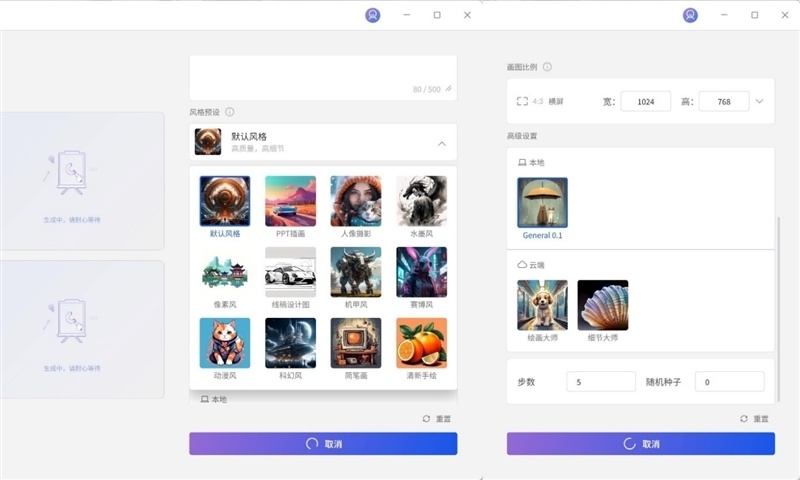Screen dimensions: 800x480
Task: Click 重置 reset below the step settings
Action: pos(754,419)
